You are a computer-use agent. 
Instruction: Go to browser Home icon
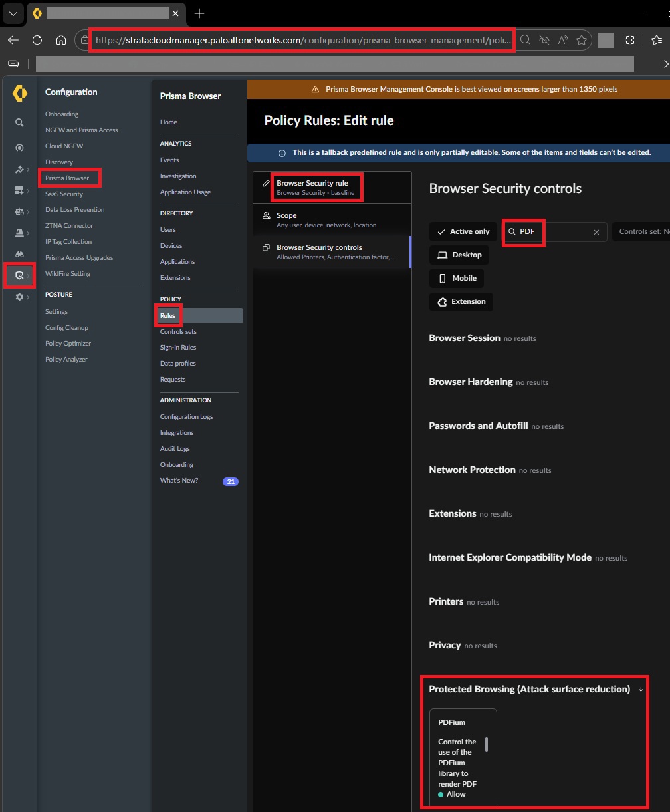click(60, 40)
